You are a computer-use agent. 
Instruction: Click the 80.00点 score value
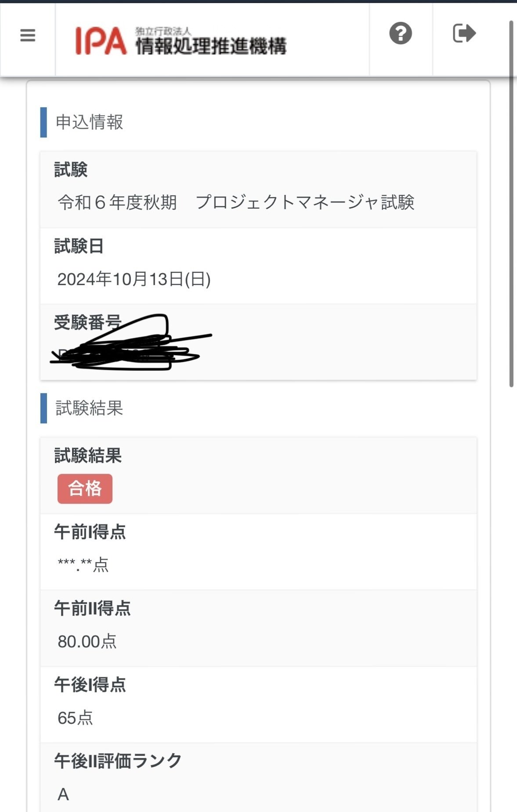(x=88, y=642)
